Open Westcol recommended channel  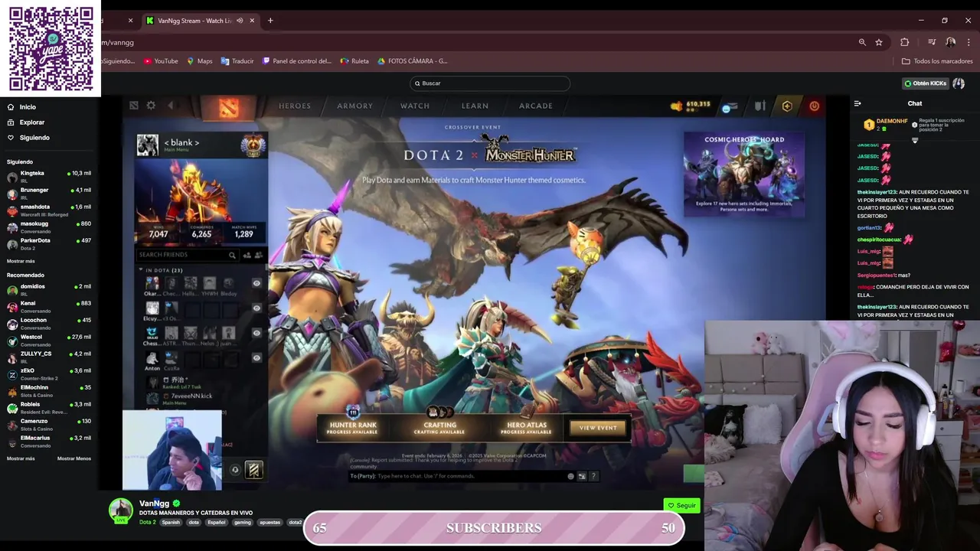click(49, 340)
